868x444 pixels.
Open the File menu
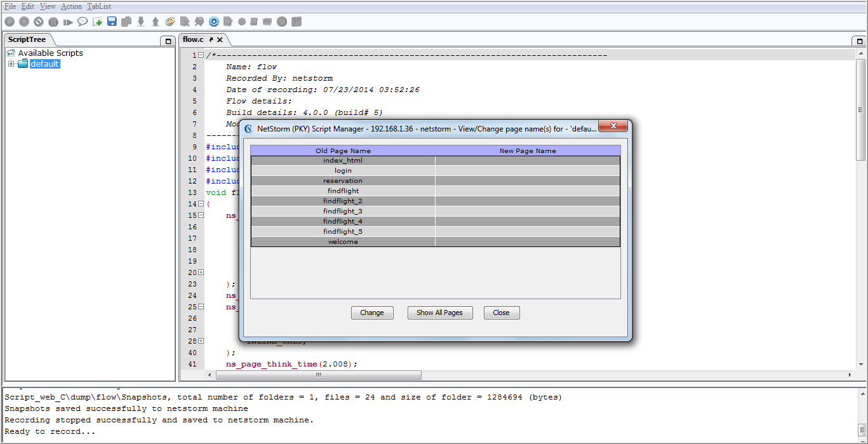[x=10, y=6]
